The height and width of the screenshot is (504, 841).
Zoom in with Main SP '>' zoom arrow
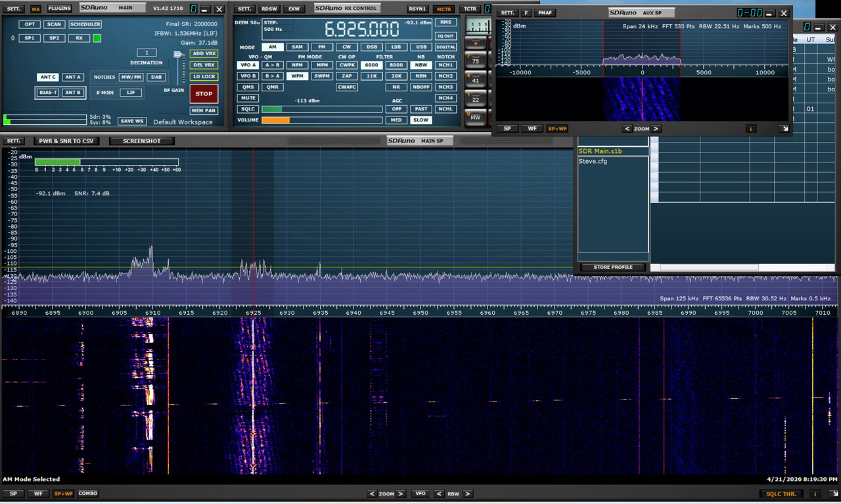click(x=401, y=493)
